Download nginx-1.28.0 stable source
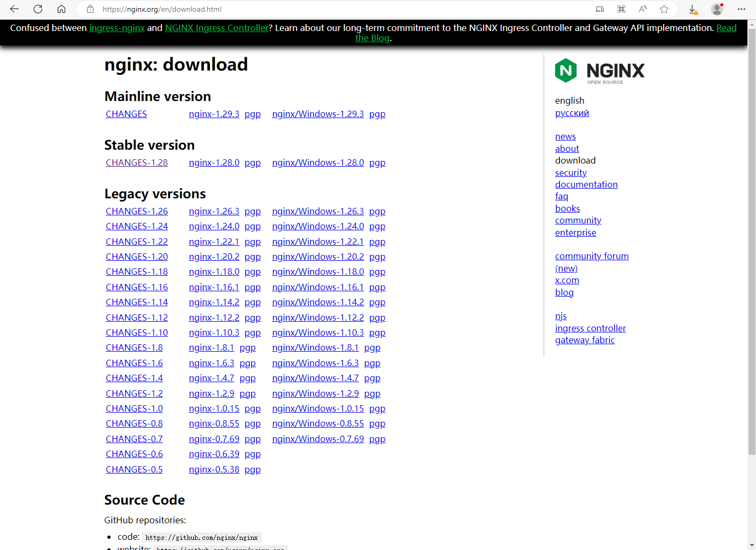This screenshot has height=550, width=756. [214, 162]
